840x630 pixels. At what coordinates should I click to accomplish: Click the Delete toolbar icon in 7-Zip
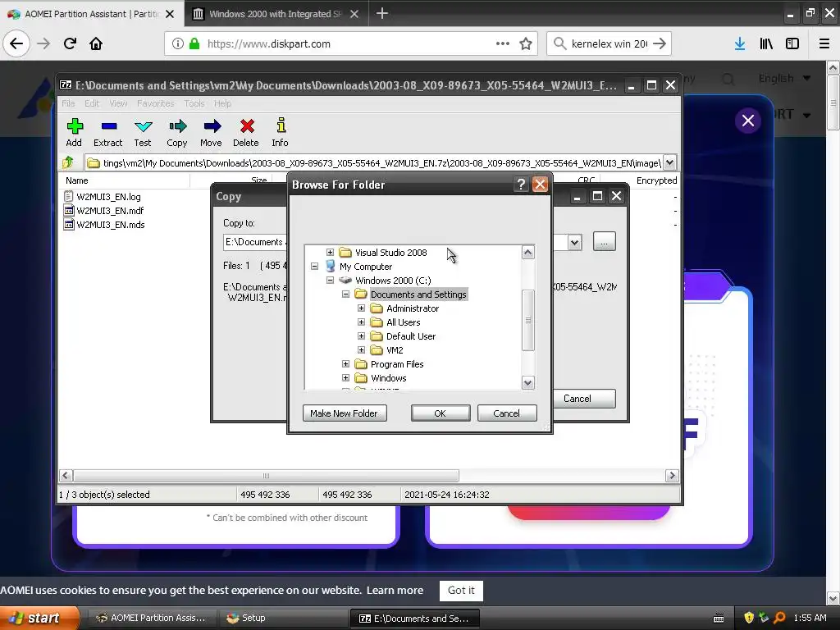(x=247, y=127)
